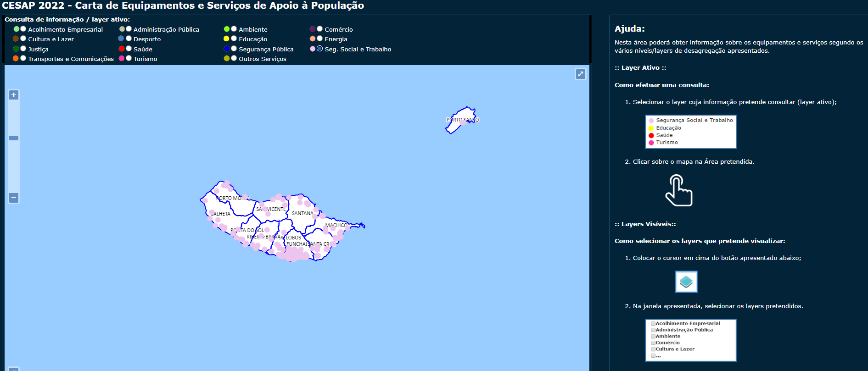Select the Desporto radio button

pyautogui.click(x=129, y=39)
